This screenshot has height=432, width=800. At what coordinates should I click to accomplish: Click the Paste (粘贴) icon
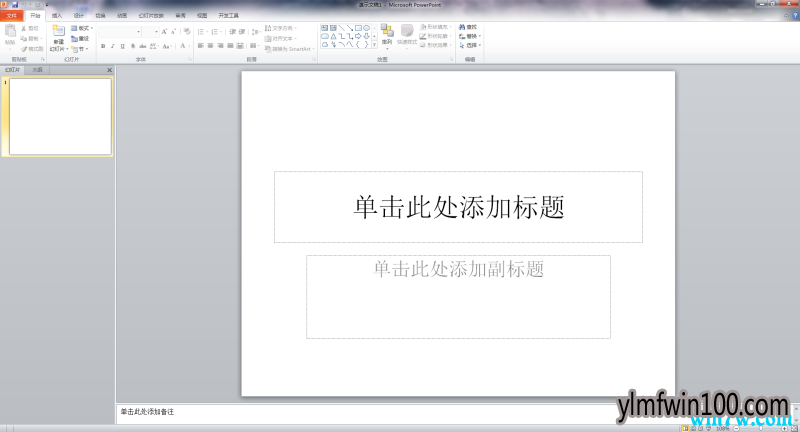point(11,35)
